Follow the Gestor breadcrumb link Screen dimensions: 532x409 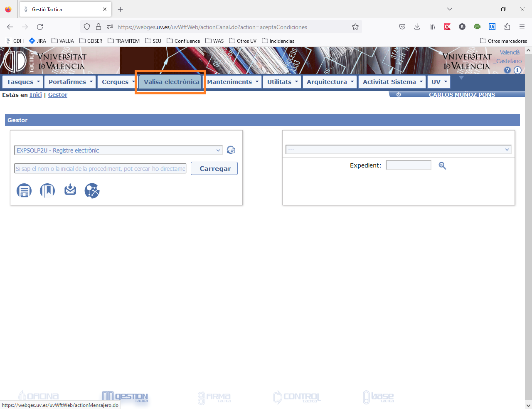point(58,95)
